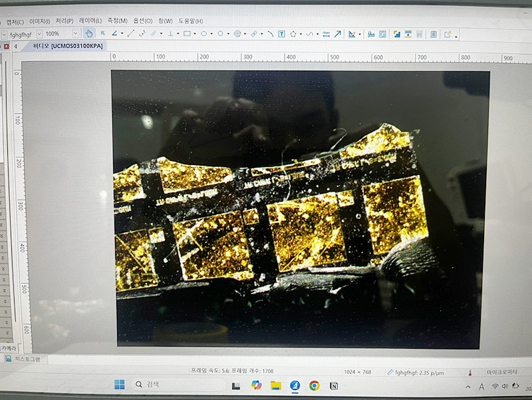Open the zoom 100% dropdown

coord(75,34)
